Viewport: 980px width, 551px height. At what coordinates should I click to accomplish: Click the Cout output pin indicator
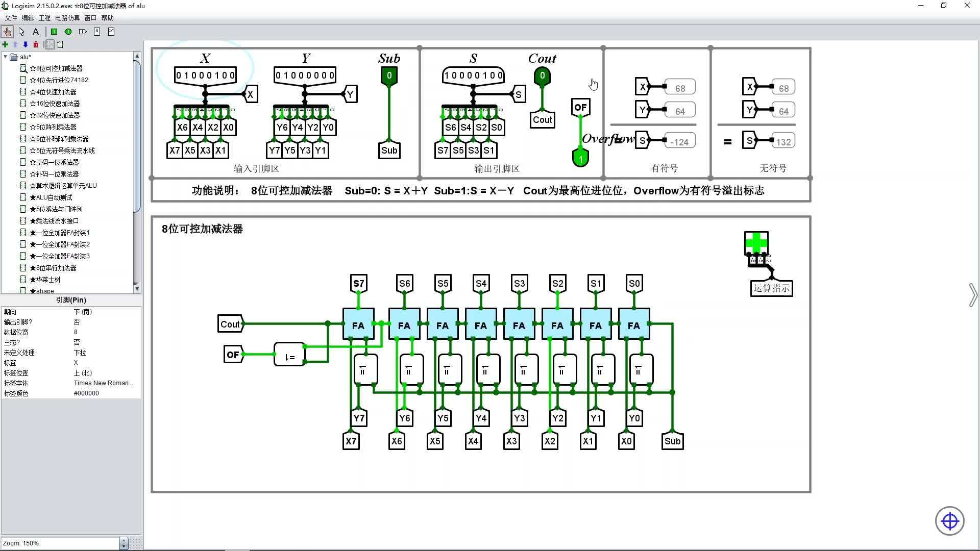point(542,76)
